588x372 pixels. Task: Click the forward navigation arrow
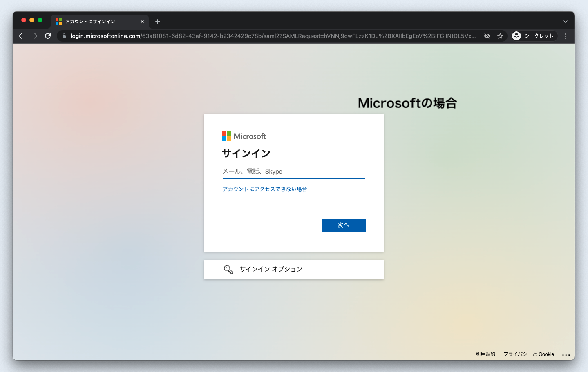[x=34, y=36]
